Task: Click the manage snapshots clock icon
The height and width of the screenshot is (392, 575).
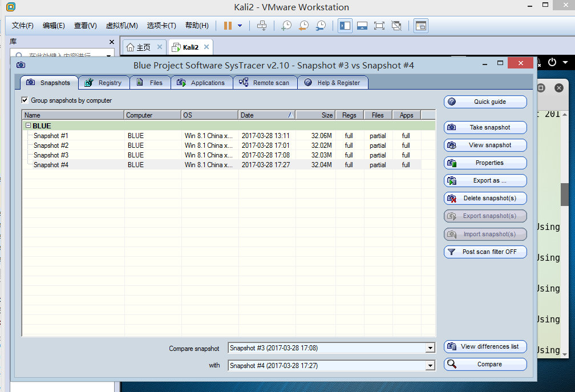Action: (x=321, y=26)
